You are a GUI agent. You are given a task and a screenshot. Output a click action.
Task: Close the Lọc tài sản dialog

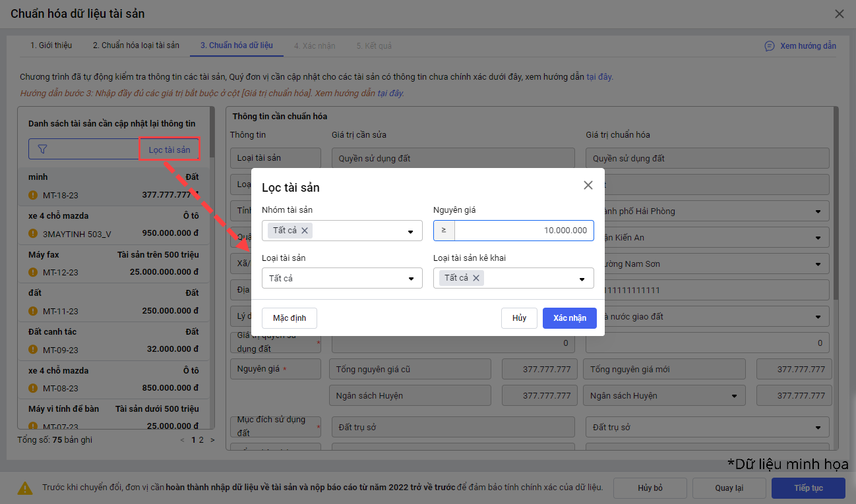pos(588,185)
